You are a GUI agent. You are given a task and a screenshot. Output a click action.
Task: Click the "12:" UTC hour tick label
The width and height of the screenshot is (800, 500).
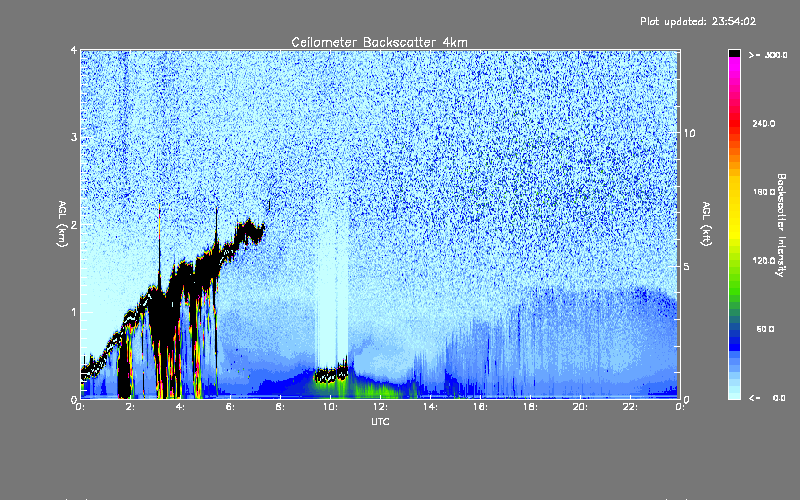(x=380, y=407)
